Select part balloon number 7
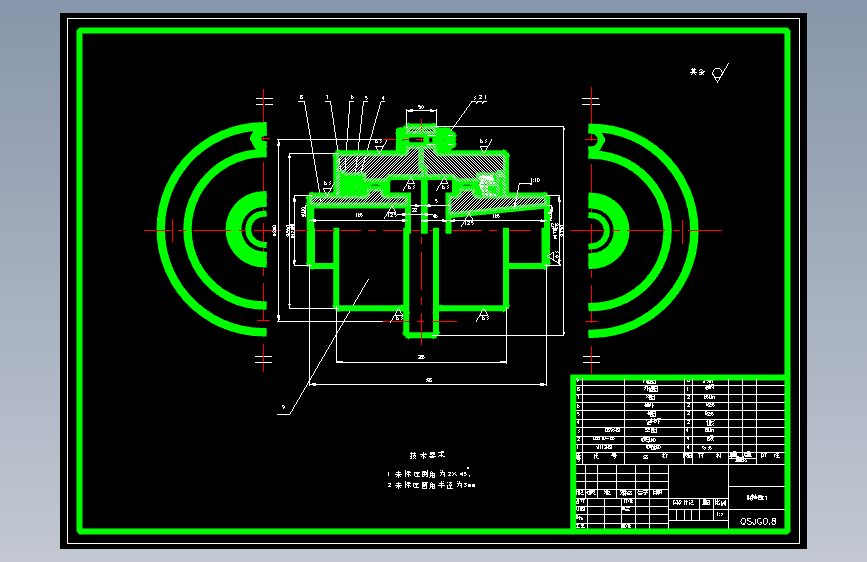The image size is (867, 562). pyautogui.click(x=327, y=97)
